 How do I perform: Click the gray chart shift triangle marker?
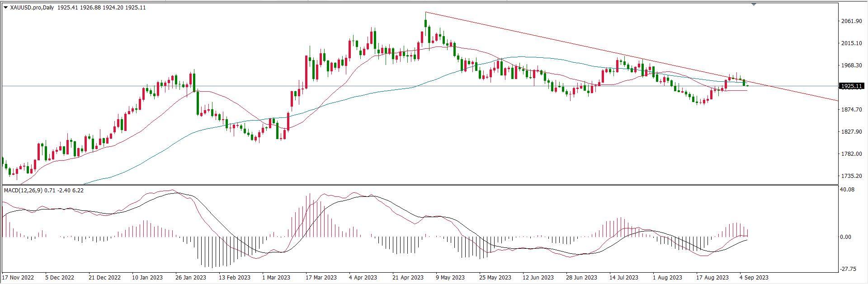click(754, 5)
